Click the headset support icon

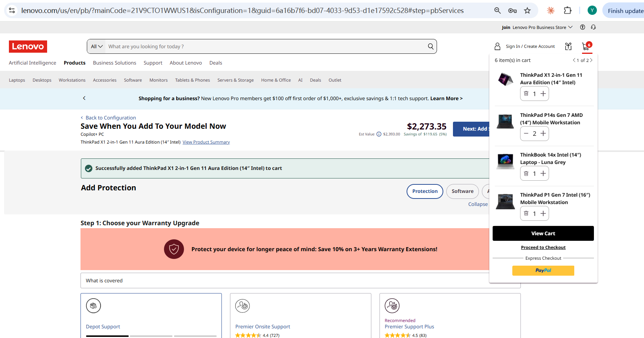[x=593, y=27]
